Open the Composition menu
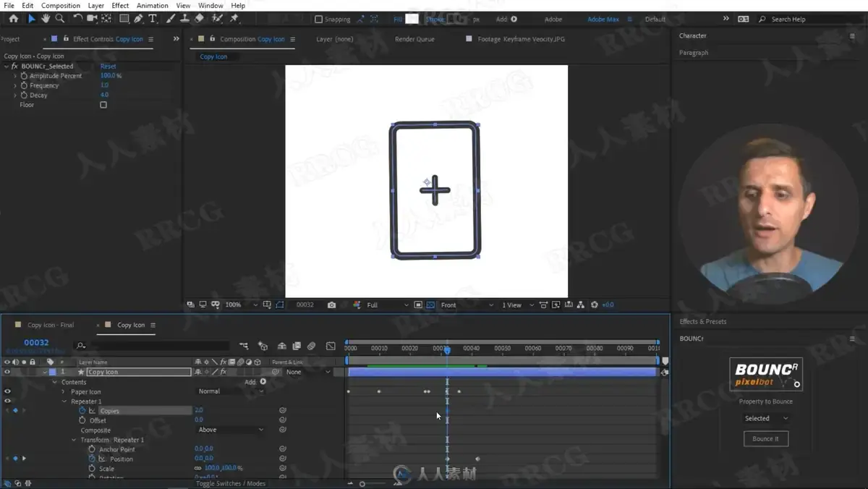Screen dimensions: 868x489 pos(61,5)
